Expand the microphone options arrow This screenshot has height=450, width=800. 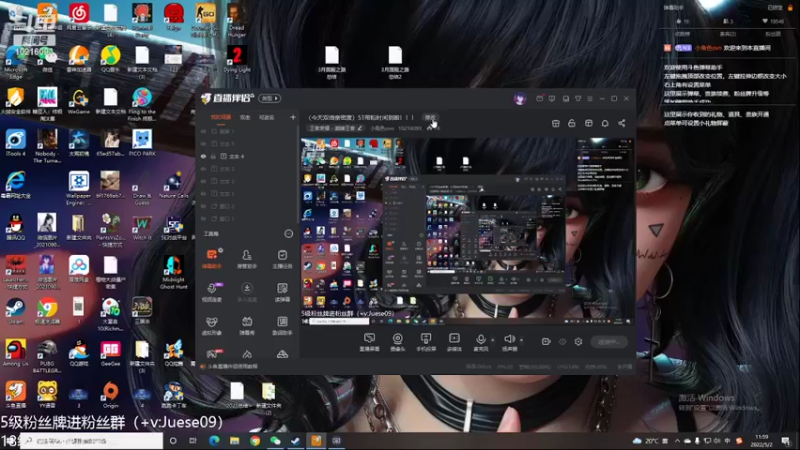(x=493, y=340)
